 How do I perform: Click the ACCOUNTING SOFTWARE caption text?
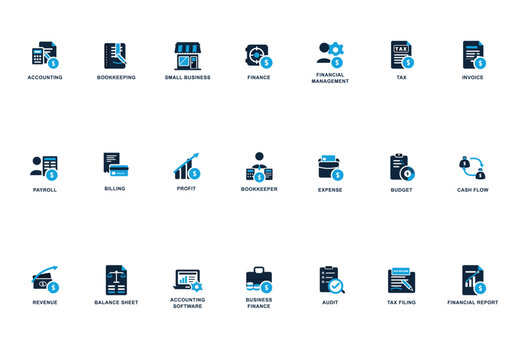188,303
